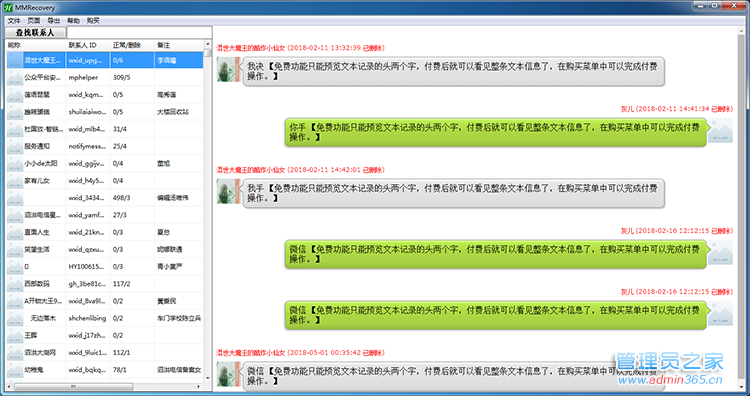
Task: Open the 购买 menu
Action: [x=93, y=21]
